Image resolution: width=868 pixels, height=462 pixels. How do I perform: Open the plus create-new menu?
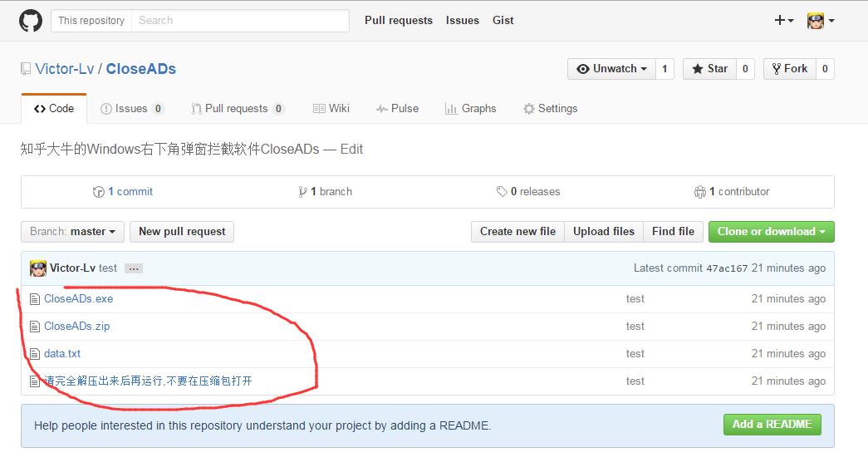coord(784,21)
